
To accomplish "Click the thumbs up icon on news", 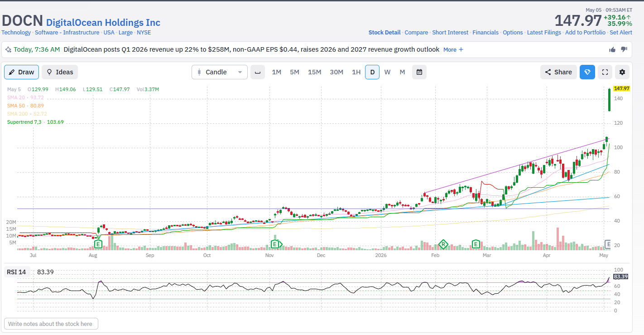I will [x=612, y=49].
